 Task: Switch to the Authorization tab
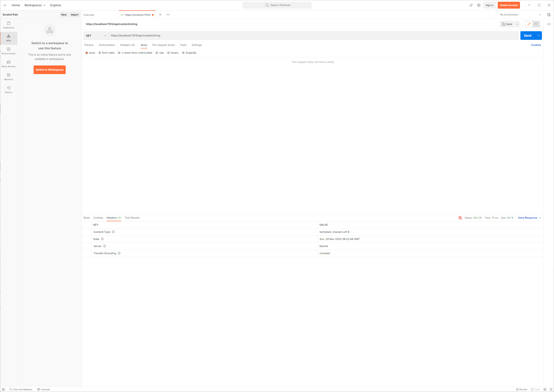107,45
